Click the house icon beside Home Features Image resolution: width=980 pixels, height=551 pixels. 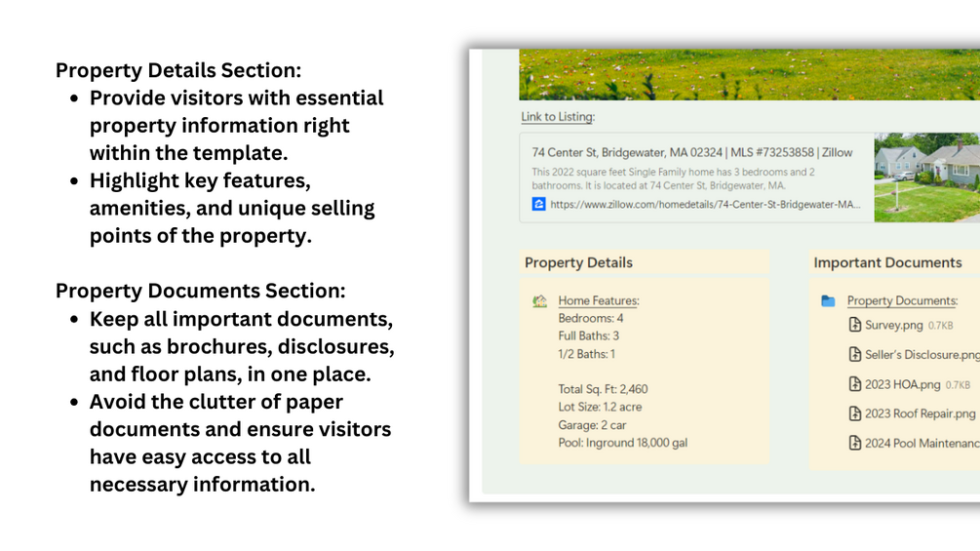(539, 301)
